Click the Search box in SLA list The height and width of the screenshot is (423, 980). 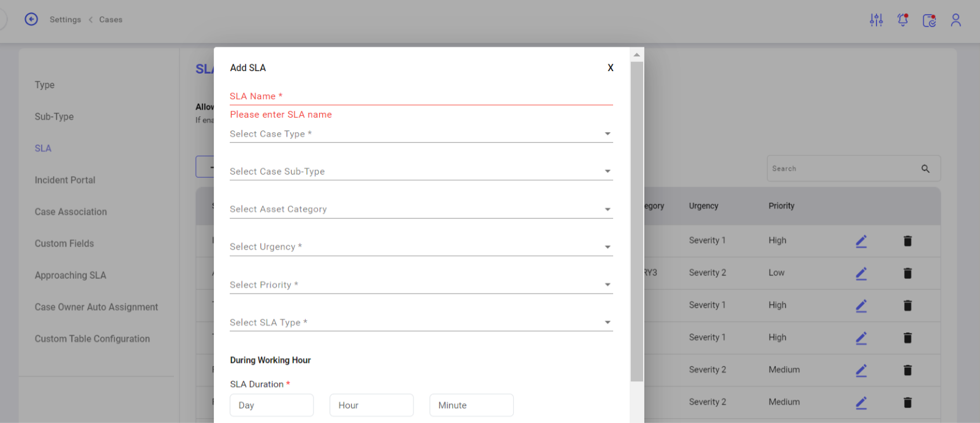click(x=853, y=169)
